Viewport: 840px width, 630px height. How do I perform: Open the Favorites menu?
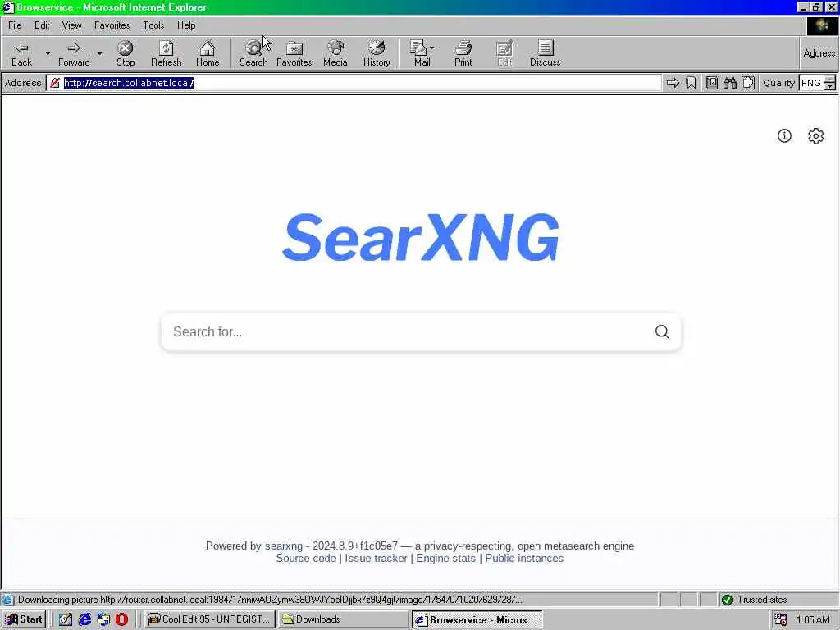(112, 25)
